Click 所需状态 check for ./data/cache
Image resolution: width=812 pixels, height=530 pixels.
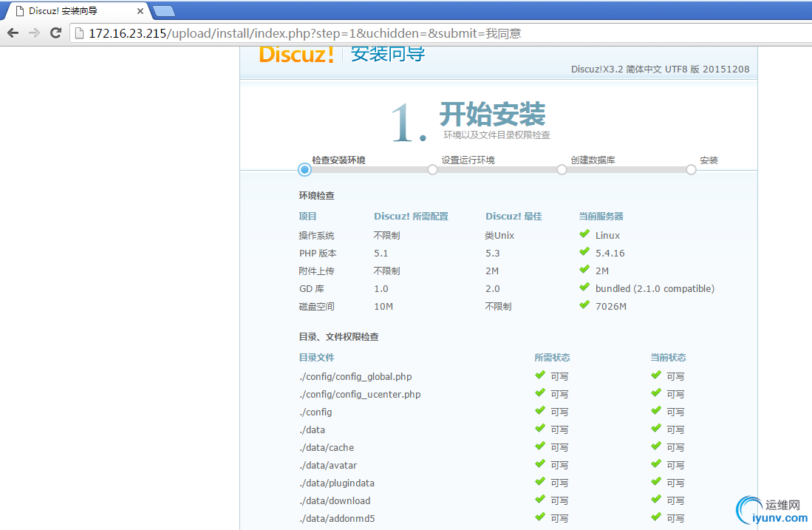click(540, 446)
